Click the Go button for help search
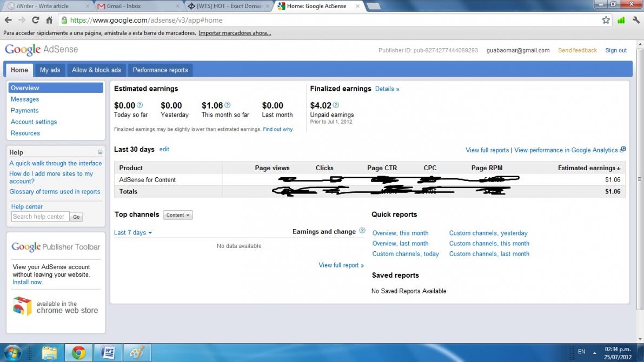Viewport: 644px width, 362px height. [x=76, y=217]
